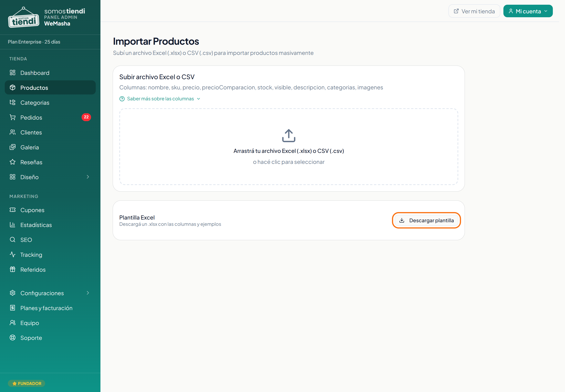Screen dimensions: 565x392
Task: Click the help question mark icon
Action: click(x=122, y=99)
